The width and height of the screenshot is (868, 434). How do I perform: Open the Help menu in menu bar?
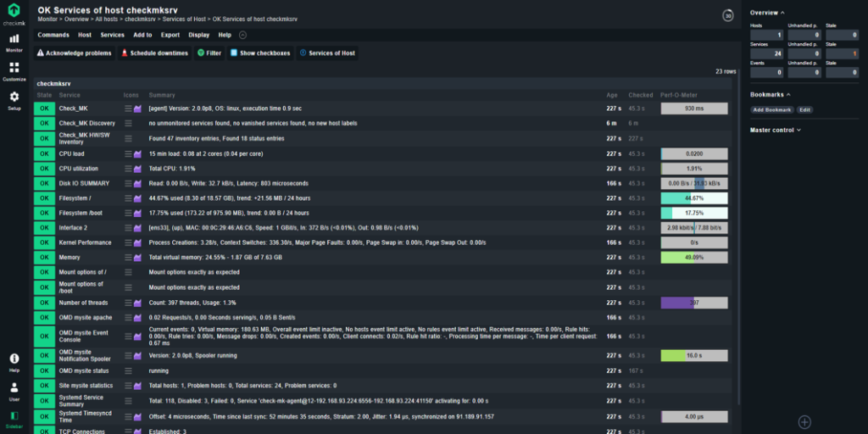[x=225, y=35]
